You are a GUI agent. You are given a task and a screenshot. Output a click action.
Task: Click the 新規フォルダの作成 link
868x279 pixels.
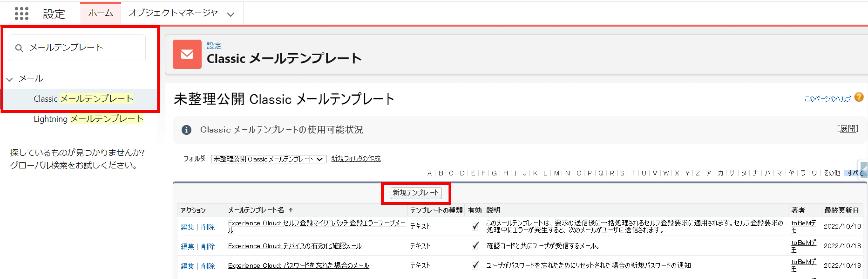[x=356, y=159]
